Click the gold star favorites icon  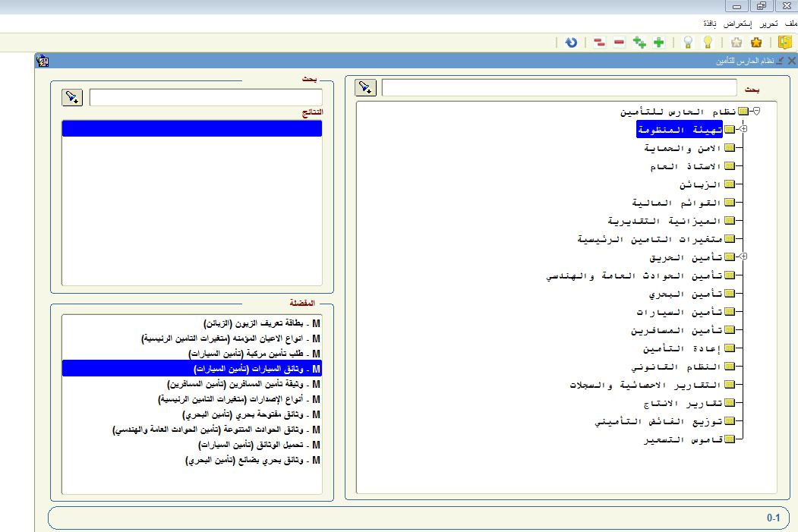[756, 42]
